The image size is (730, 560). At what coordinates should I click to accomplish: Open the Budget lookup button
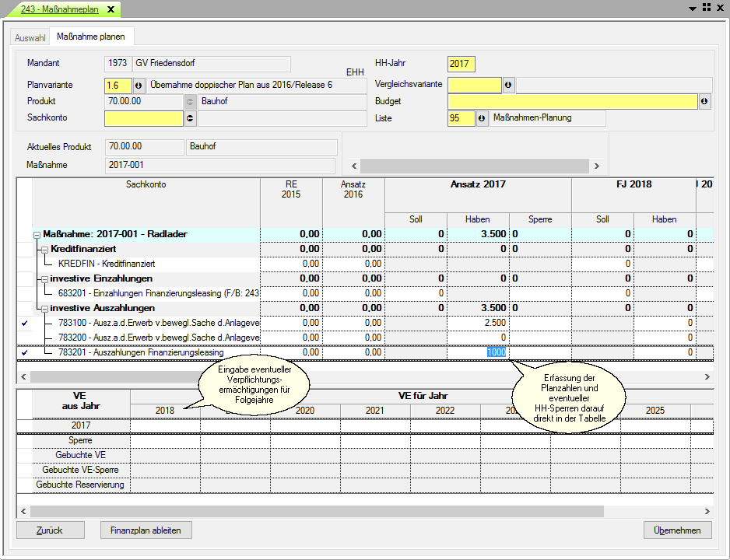click(x=704, y=101)
